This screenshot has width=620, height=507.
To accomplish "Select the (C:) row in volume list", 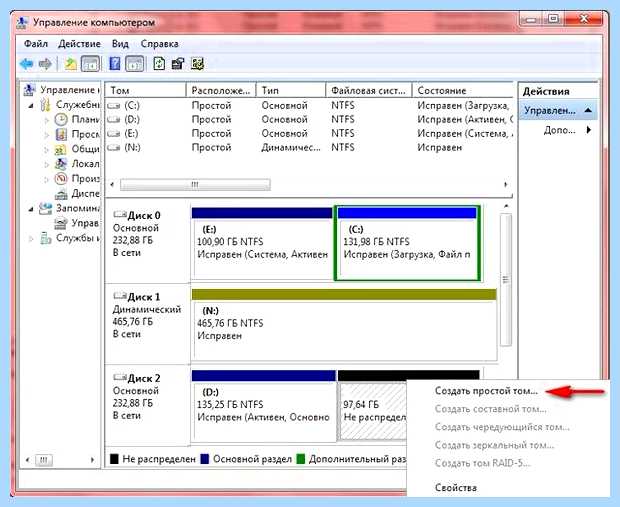I will pos(309,106).
